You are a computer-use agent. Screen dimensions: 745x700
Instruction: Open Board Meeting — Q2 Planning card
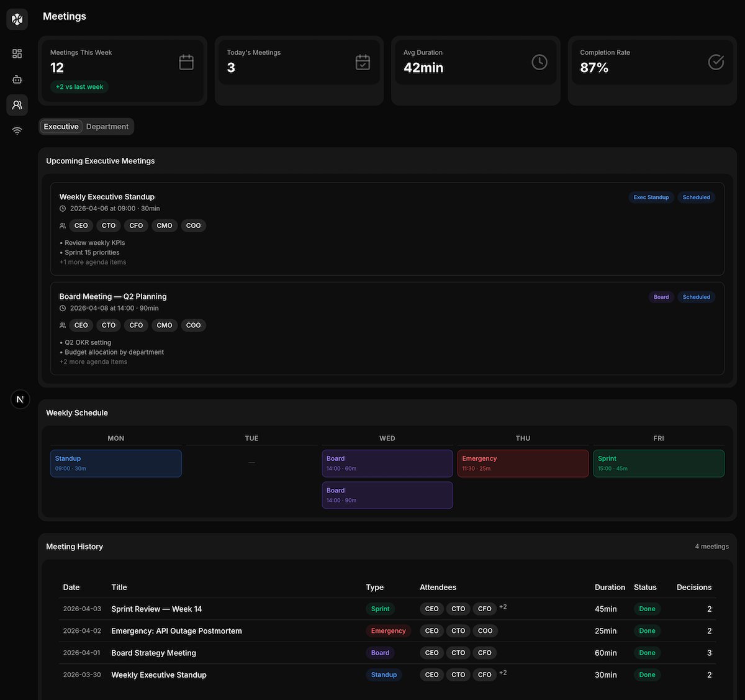coord(387,329)
